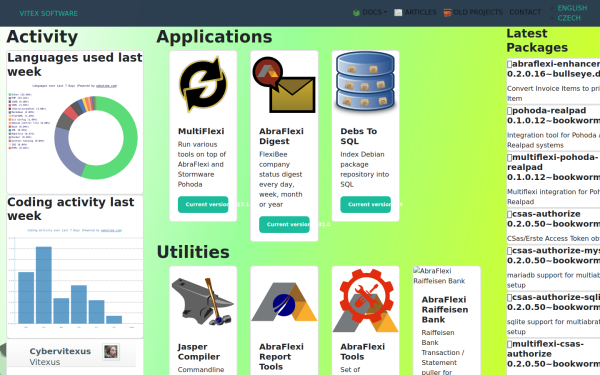Click the csas-authorize-mysql package icon
The image size is (600, 375).
pos(509,251)
